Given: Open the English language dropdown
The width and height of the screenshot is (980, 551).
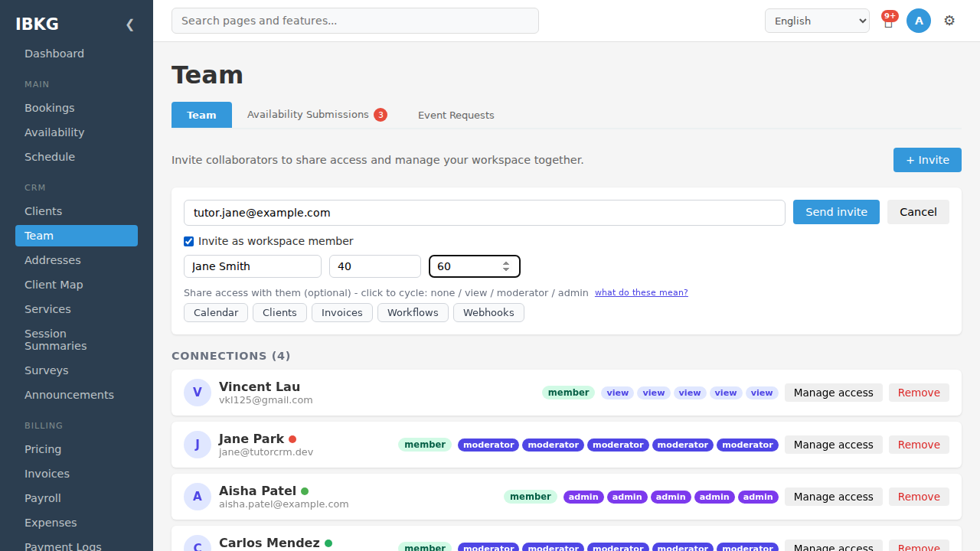Looking at the screenshot, I should pos(817,21).
